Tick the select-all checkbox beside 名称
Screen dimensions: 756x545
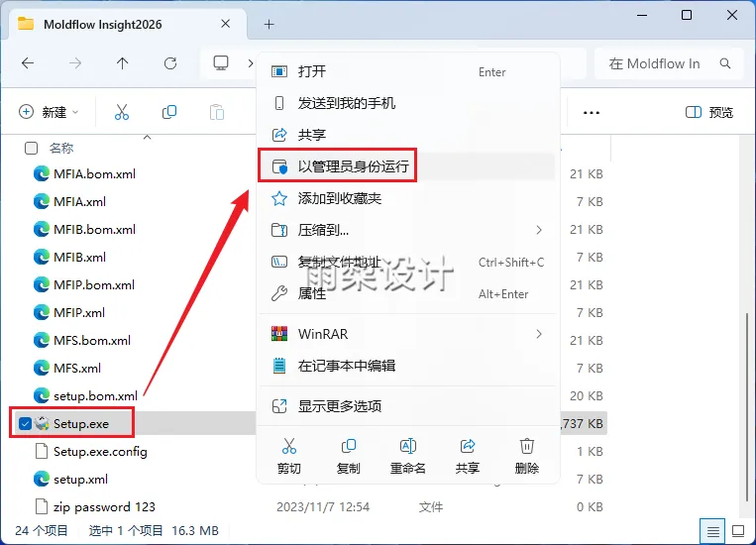click(31, 148)
